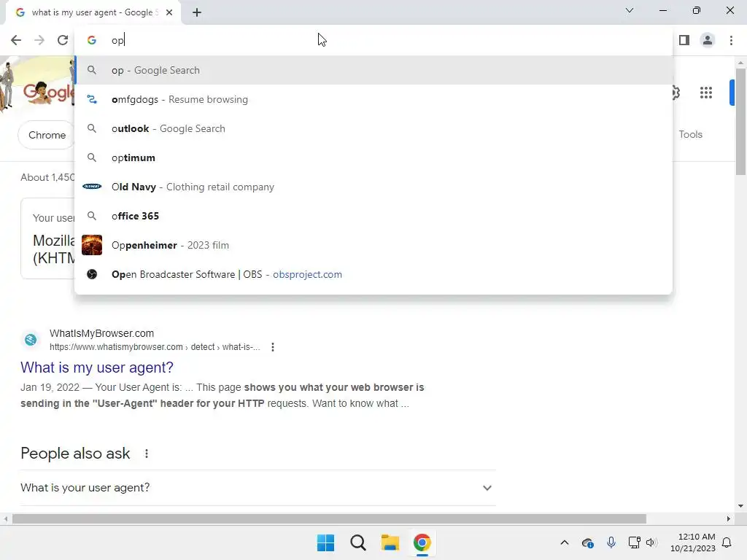Click the page scroll down arrow
Viewport: 747px width, 560px height.
[740, 506]
